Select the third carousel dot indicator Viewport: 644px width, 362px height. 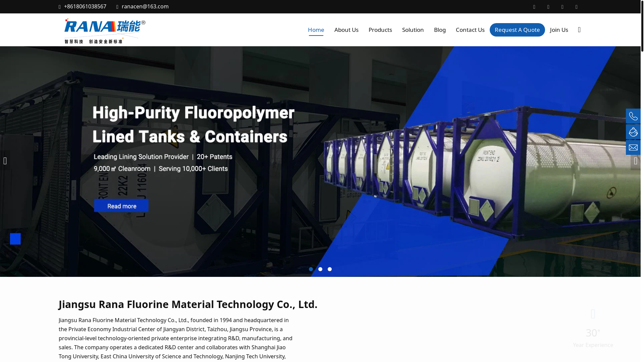(x=330, y=269)
